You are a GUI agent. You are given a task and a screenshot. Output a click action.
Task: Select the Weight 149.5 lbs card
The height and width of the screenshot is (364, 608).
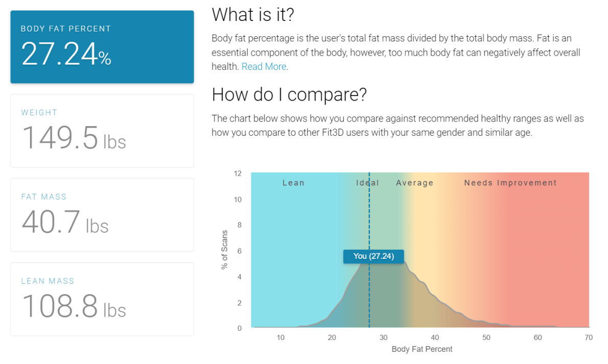[102, 131]
